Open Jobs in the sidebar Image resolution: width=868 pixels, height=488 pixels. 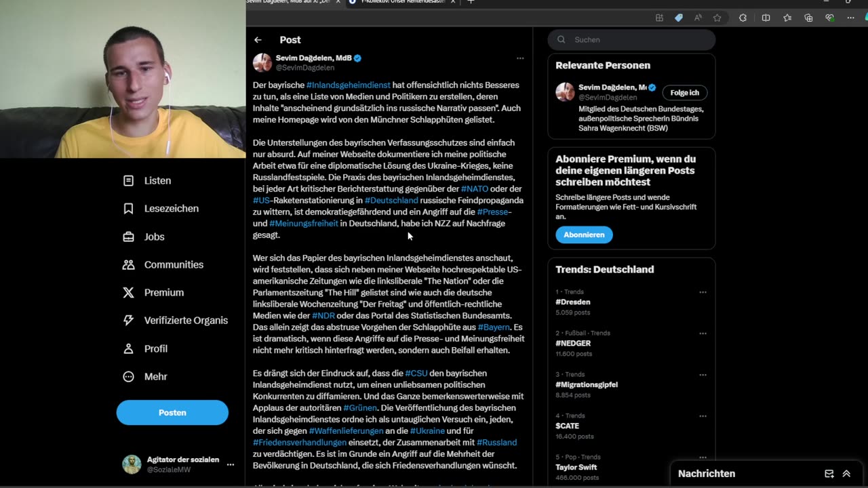coord(144,237)
